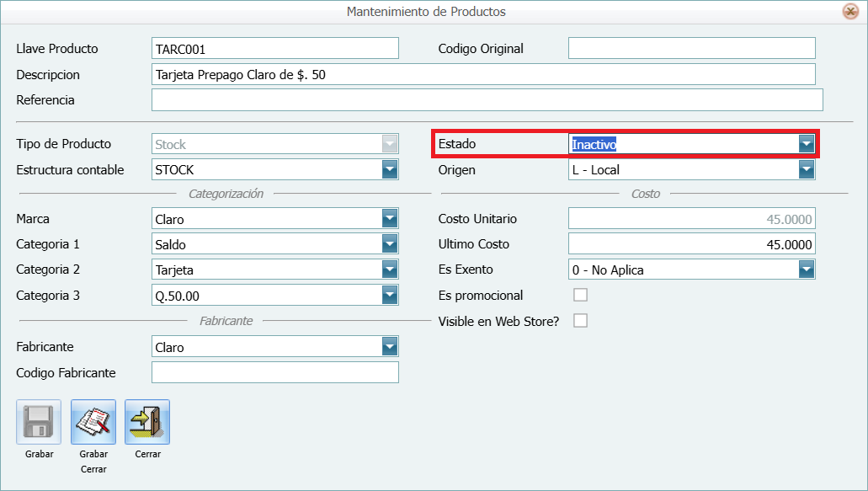This screenshot has height=491, width=868.
Task: Open the Estructura contable STOCK dropdown
Action: (388, 169)
